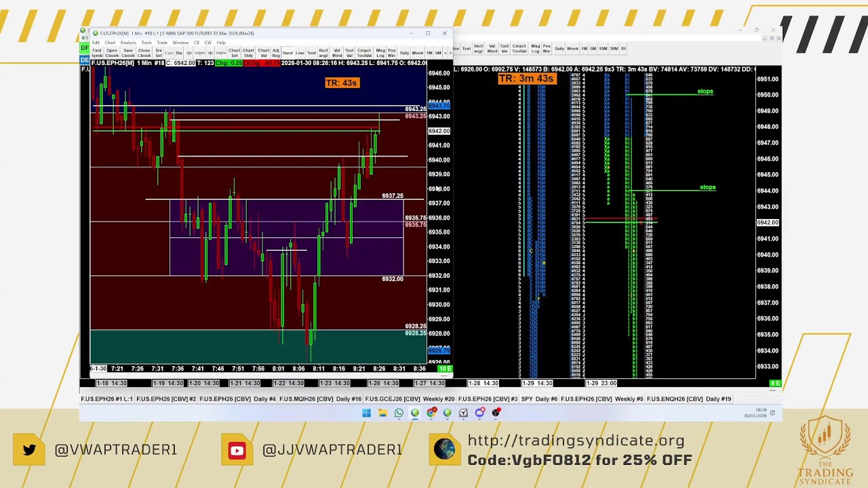Screen dimensions: 868x488
Task: Switch to F.US.GCEJ26 [CBV] Weekly #20 tab
Action: [x=410, y=399]
